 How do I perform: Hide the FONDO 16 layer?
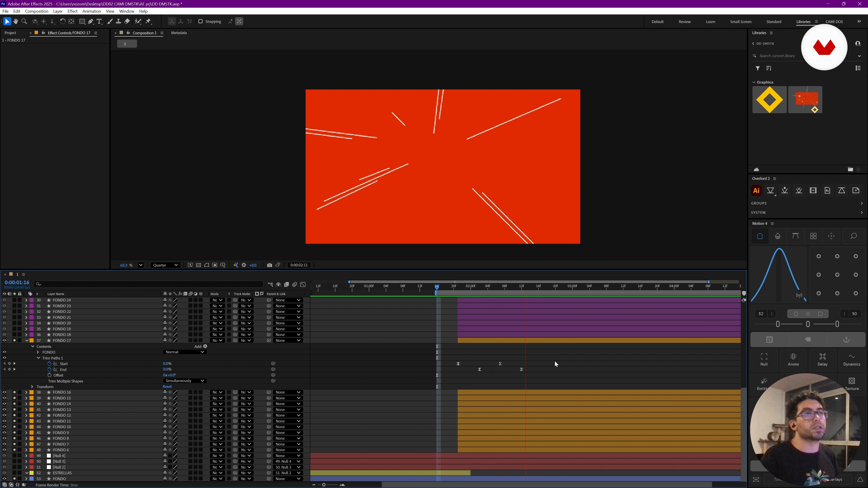tap(4, 392)
